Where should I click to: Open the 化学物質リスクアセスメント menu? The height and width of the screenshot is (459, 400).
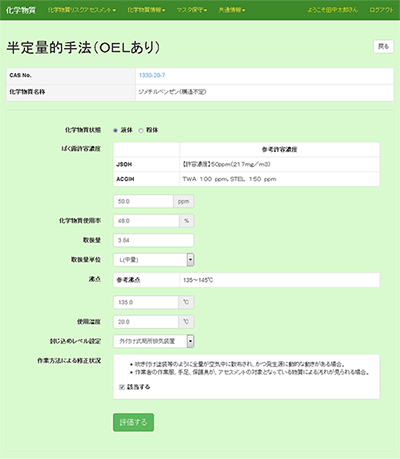(x=82, y=10)
